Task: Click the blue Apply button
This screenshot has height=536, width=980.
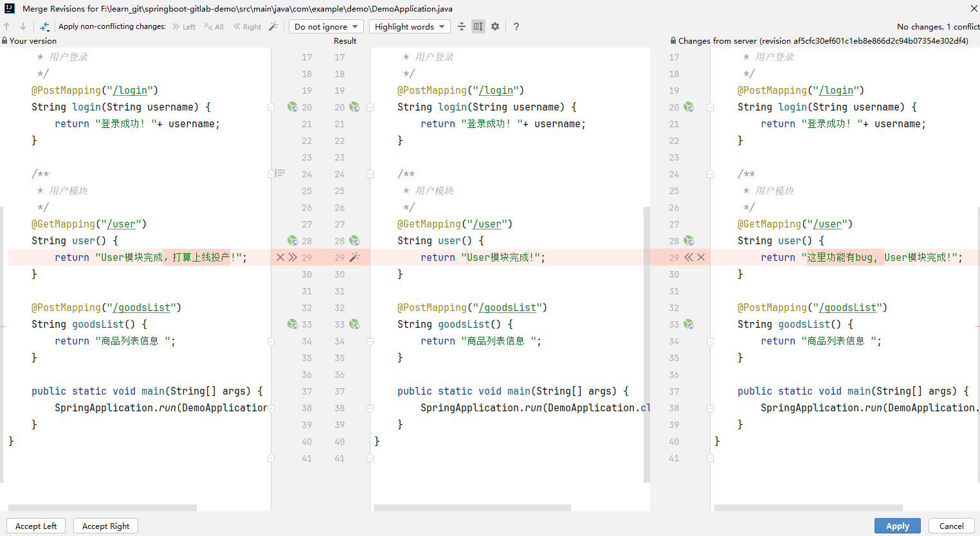Action: point(898,526)
